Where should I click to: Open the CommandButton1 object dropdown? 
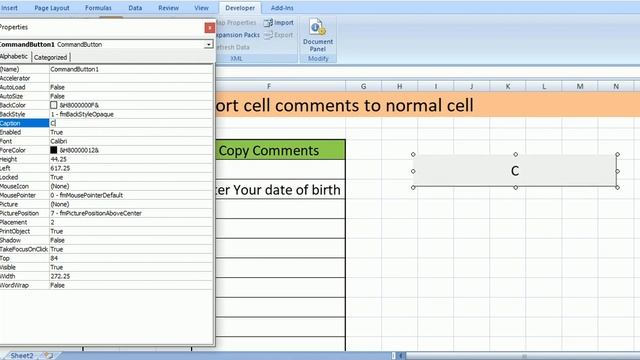(209, 44)
